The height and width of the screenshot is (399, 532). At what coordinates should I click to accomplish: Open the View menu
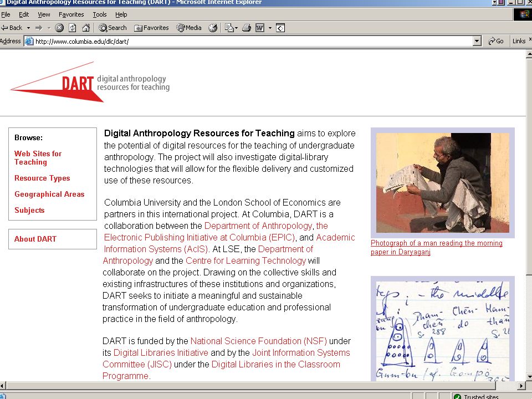point(44,14)
